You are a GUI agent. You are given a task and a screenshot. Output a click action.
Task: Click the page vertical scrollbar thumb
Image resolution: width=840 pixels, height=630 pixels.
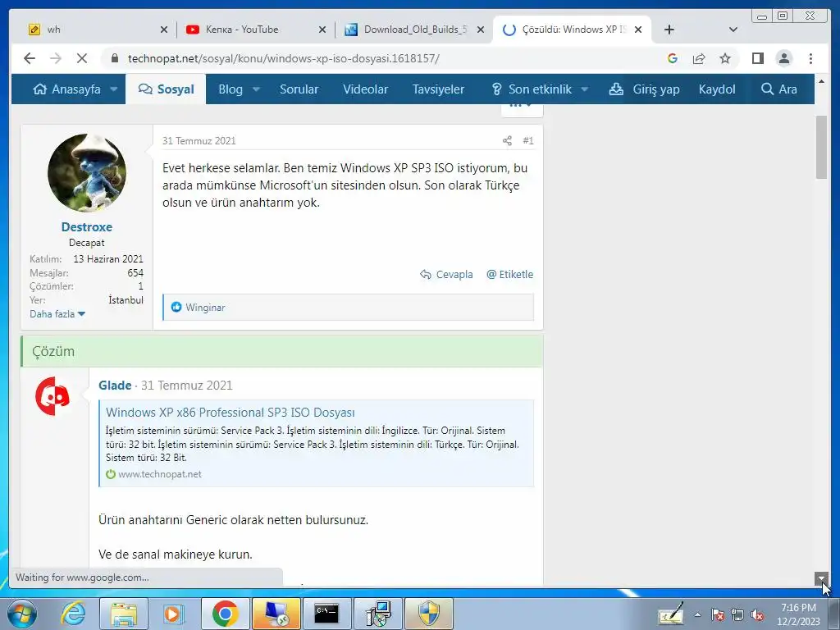click(x=821, y=147)
